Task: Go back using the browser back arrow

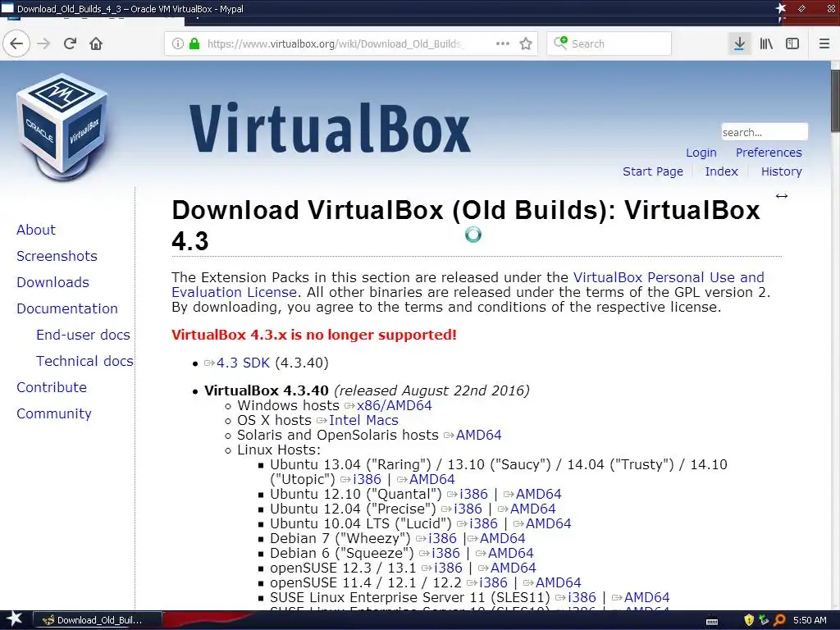Action: click(16, 43)
